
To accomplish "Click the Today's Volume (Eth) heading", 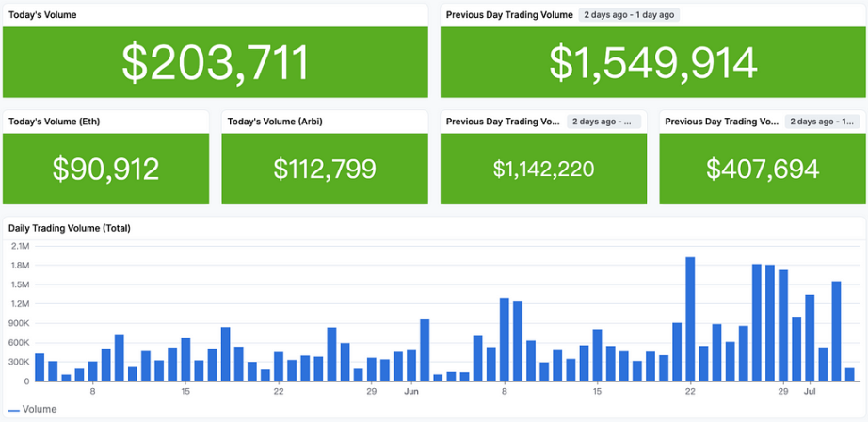I will (x=55, y=122).
